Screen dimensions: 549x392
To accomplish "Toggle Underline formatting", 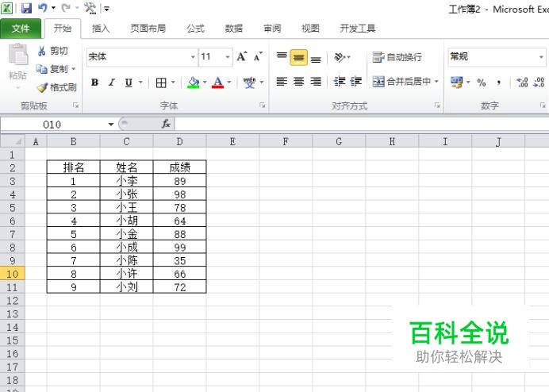I will pyautogui.click(x=129, y=83).
